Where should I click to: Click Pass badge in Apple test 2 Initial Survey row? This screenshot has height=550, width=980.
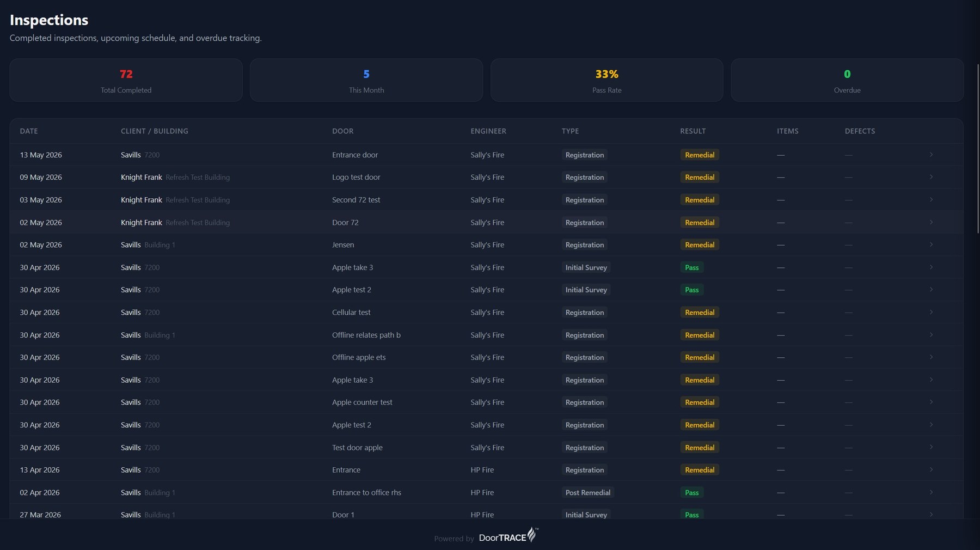pos(692,290)
